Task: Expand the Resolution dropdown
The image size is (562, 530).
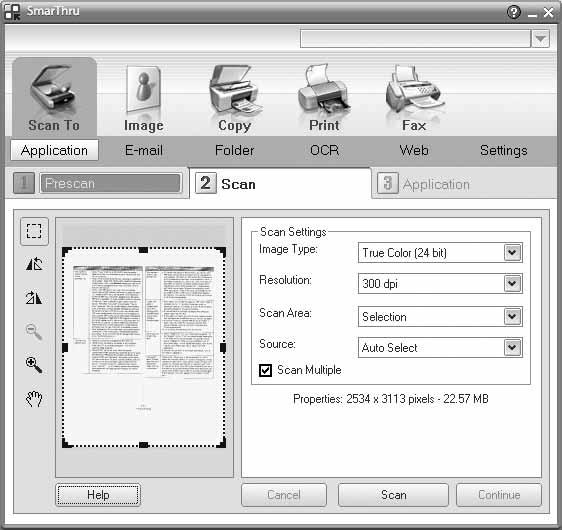Action: click(512, 283)
